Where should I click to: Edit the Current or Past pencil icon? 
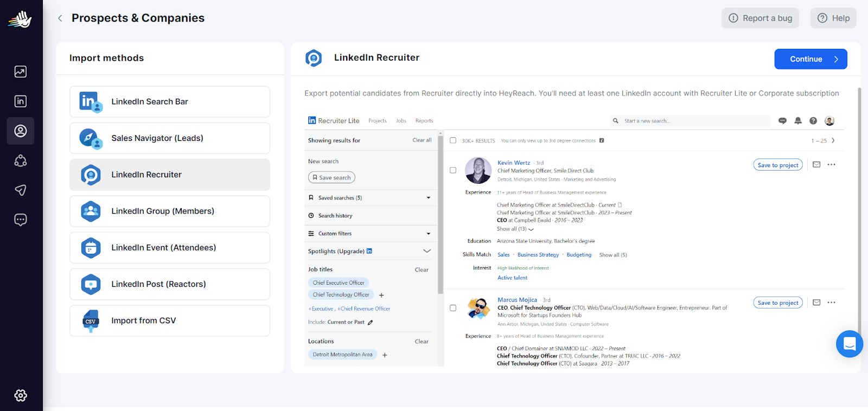pyautogui.click(x=371, y=322)
